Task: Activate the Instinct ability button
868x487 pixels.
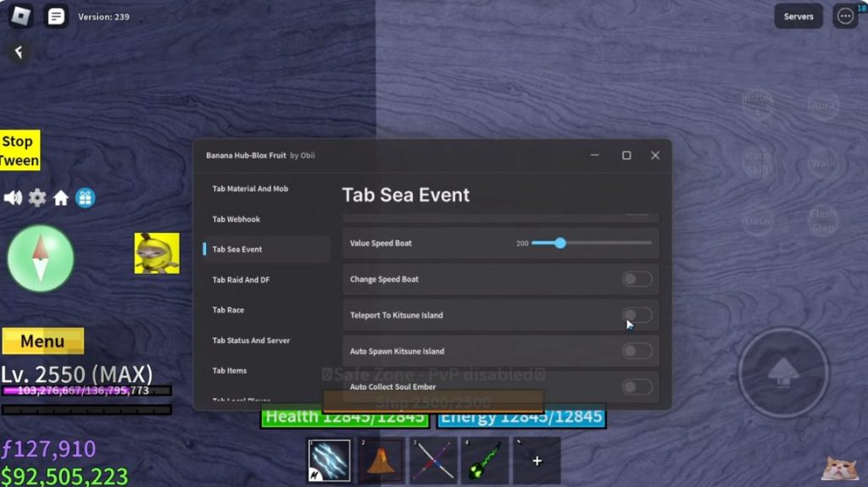Action: [x=757, y=104]
